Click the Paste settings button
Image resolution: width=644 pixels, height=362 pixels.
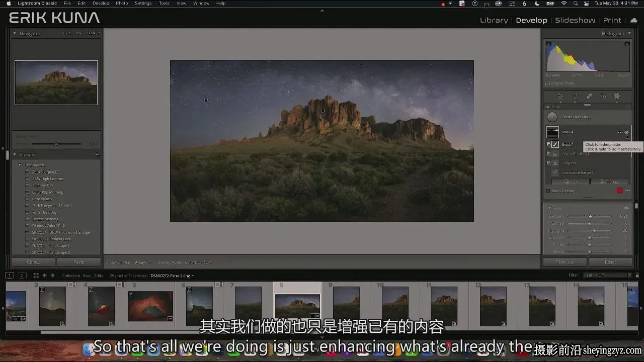78,262
